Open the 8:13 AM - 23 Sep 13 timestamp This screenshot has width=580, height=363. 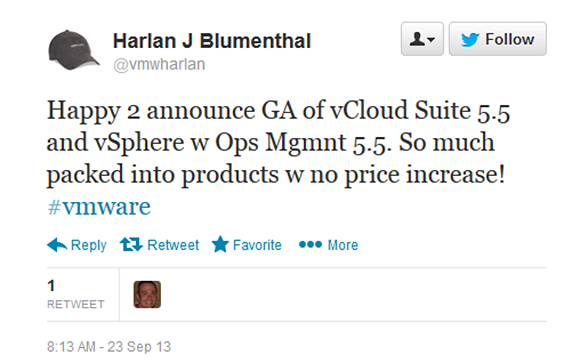point(109,347)
